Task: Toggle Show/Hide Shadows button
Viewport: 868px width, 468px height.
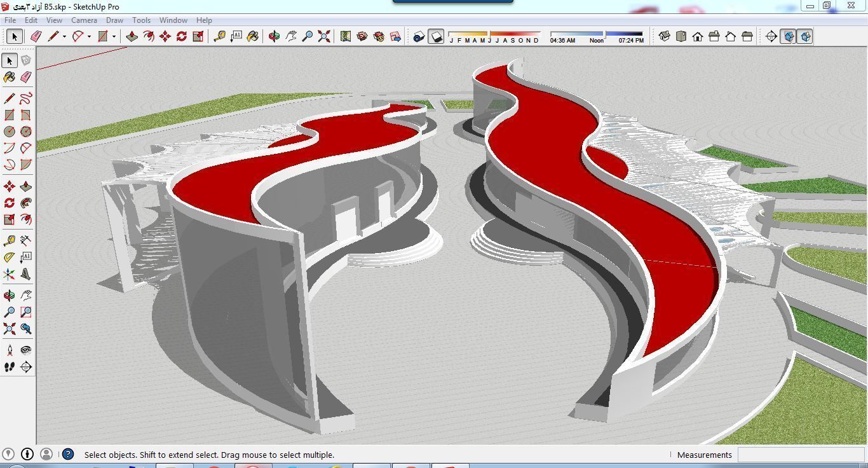Action: [436, 36]
